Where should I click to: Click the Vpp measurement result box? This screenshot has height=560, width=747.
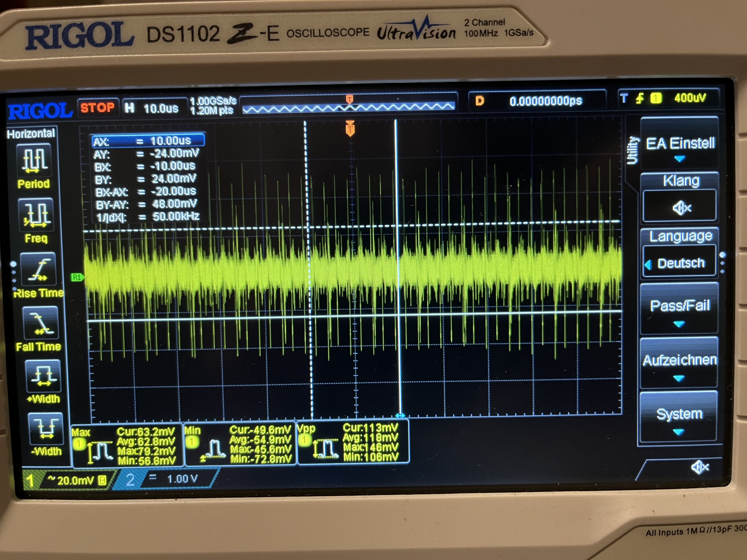(x=353, y=442)
